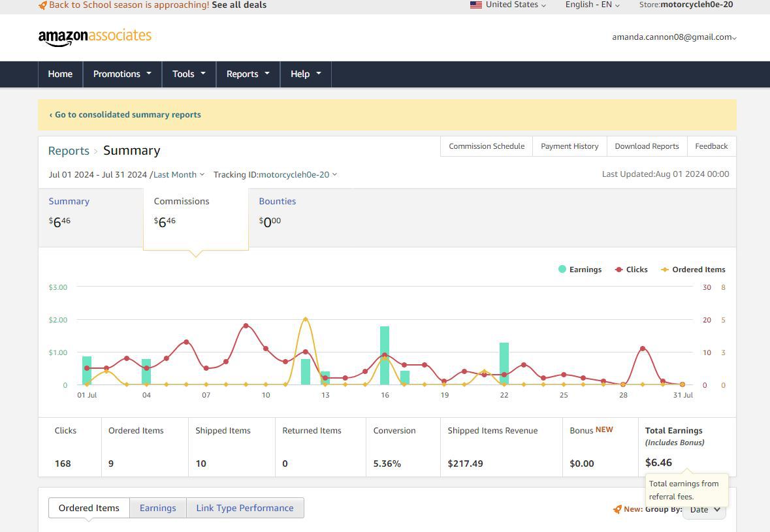The image size is (770, 532).
Task: Open the Tools menu
Action: pos(189,74)
